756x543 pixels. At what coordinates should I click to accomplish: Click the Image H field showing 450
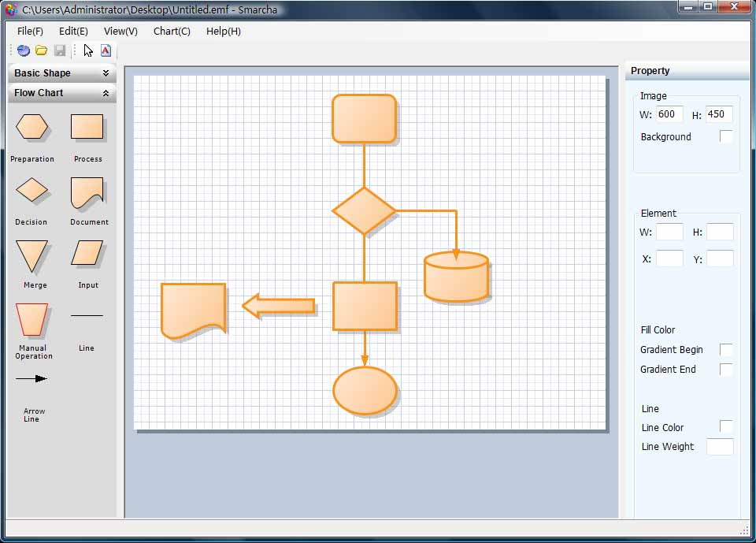719,114
